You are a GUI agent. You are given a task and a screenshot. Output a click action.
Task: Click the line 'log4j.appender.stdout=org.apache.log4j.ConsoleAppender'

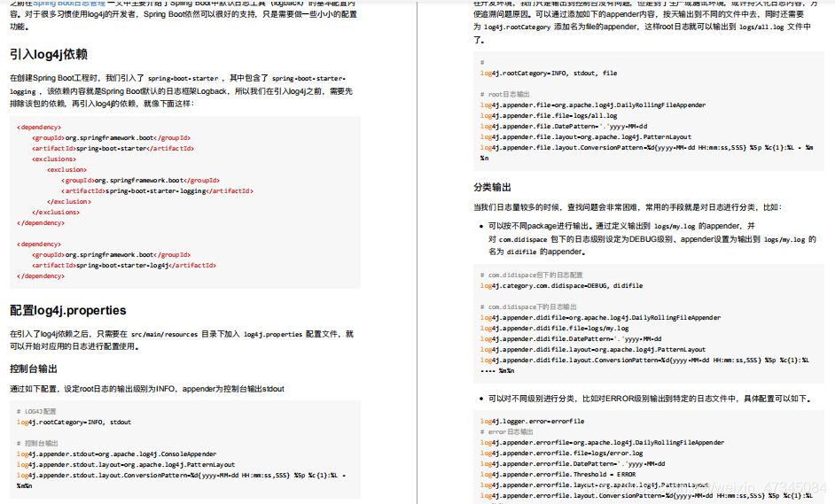coord(116,454)
